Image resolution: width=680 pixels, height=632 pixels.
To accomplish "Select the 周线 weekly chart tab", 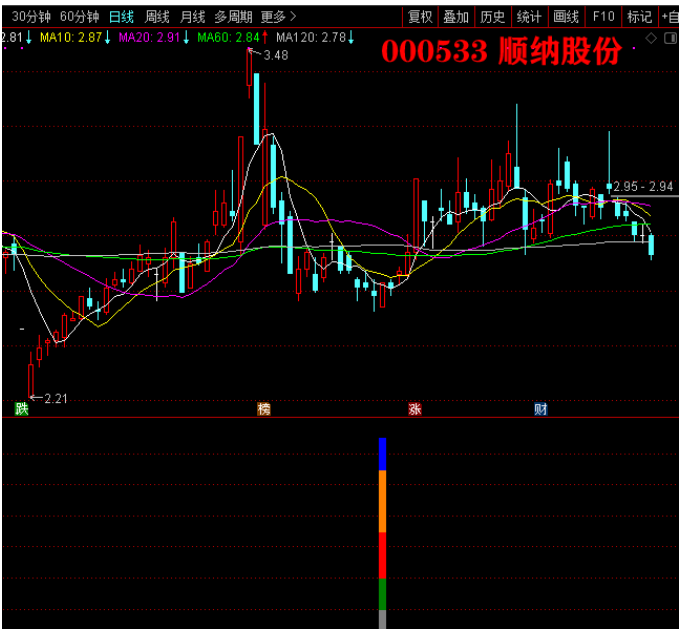I will [157, 17].
